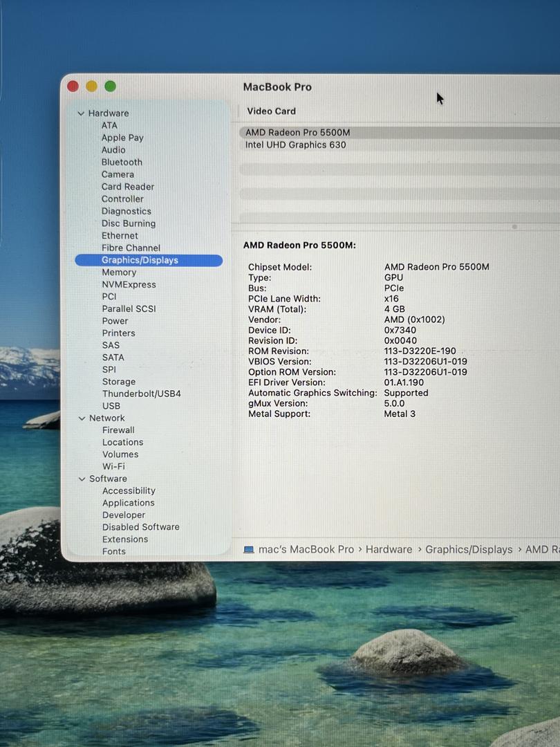Click the laptop icon in the path bar

click(x=249, y=550)
